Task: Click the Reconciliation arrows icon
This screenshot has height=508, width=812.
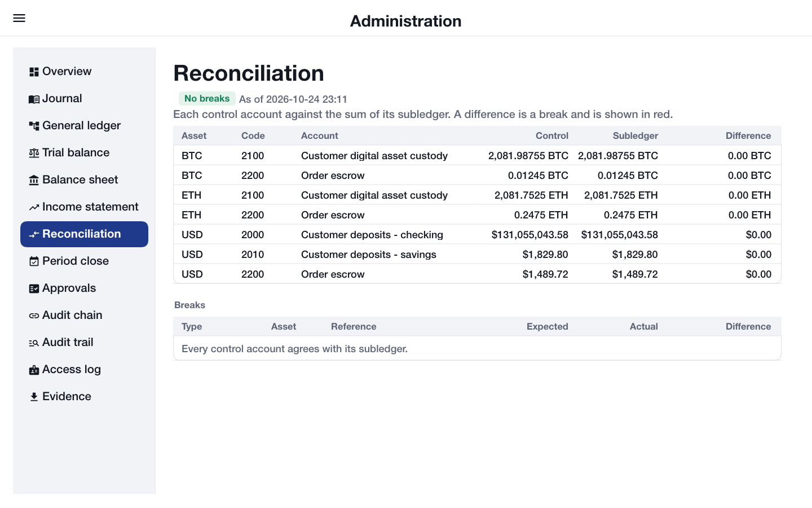Action: [x=34, y=234]
